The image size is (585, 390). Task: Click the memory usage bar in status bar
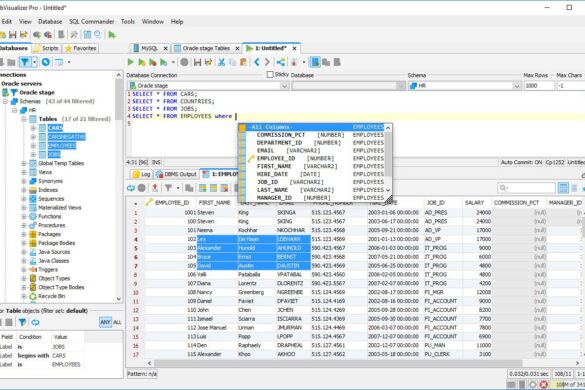pos(568,385)
